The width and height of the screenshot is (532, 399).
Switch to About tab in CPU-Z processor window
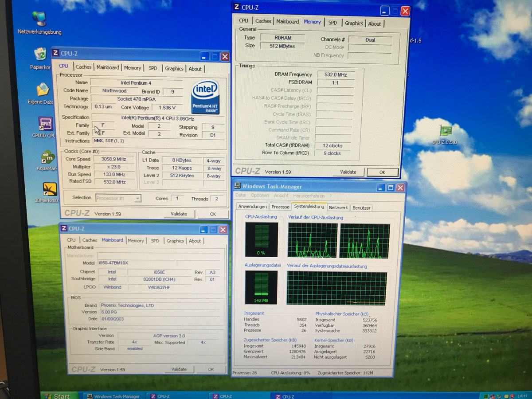point(195,69)
